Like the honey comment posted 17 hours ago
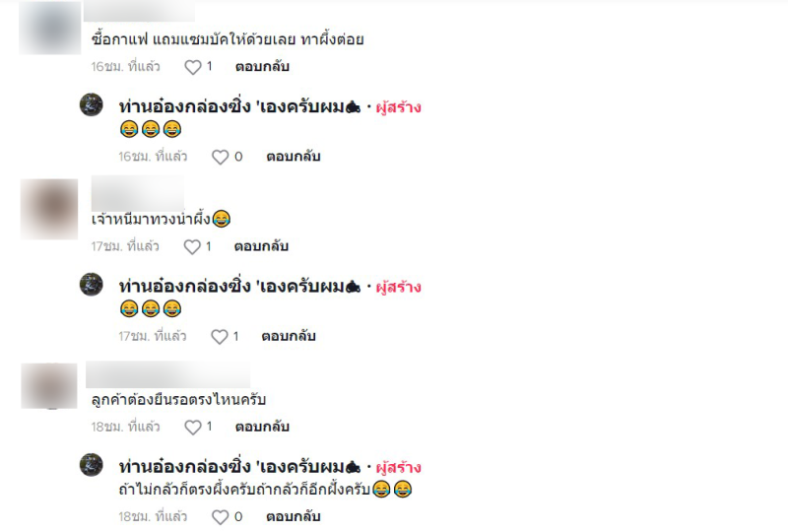This screenshot has height=532, width=788. (192, 246)
